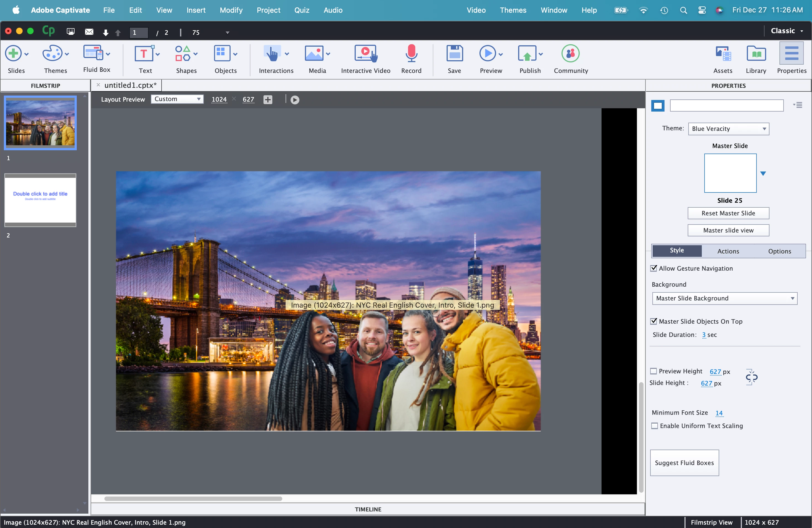Screen dimensions: 812x528
Task: Click the Publish icon
Action: coord(527,54)
